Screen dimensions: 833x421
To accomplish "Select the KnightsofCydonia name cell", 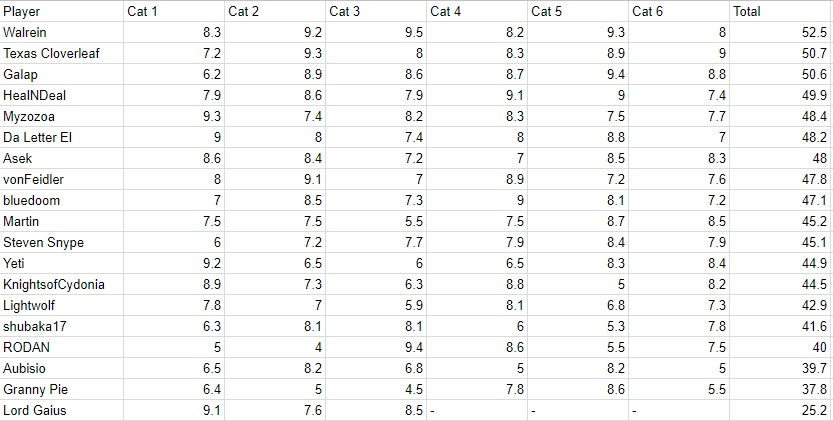I will pyautogui.click(x=62, y=285).
